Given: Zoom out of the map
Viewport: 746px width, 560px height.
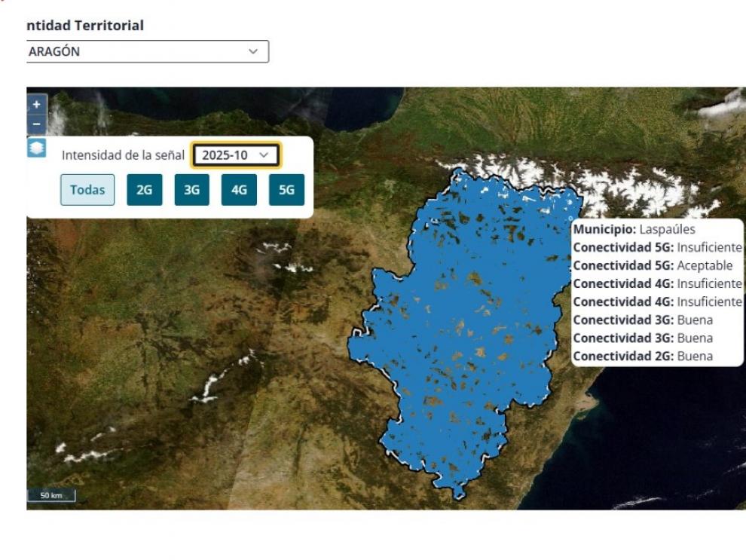Looking at the screenshot, I should click(x=36, y=123).
